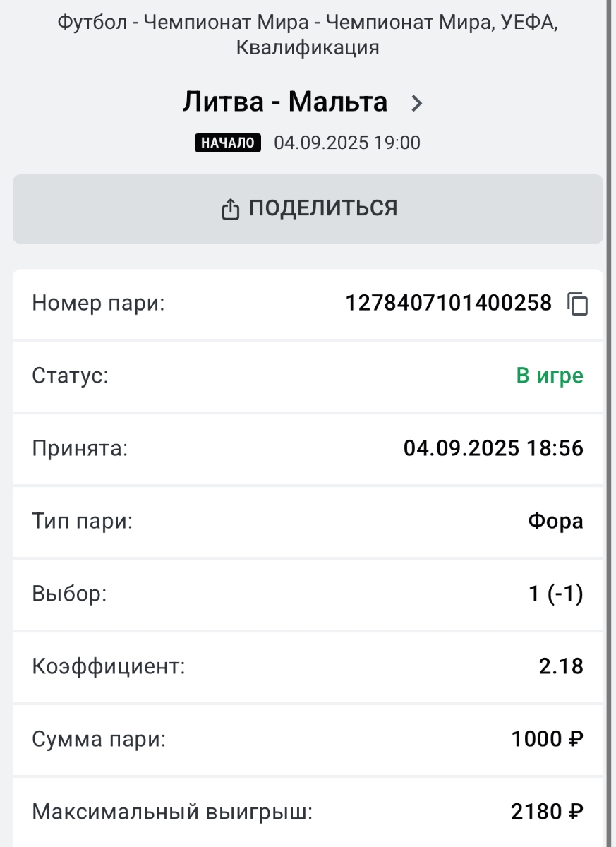Screen dimensions: 616x847
Task: Click the Максимальный выигрыш label
Action: [x=172, y=812]
